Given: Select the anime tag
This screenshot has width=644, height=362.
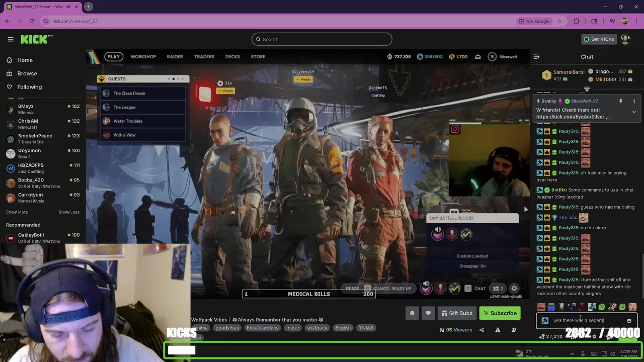Looking at the screenshot, I should [201, 328].
